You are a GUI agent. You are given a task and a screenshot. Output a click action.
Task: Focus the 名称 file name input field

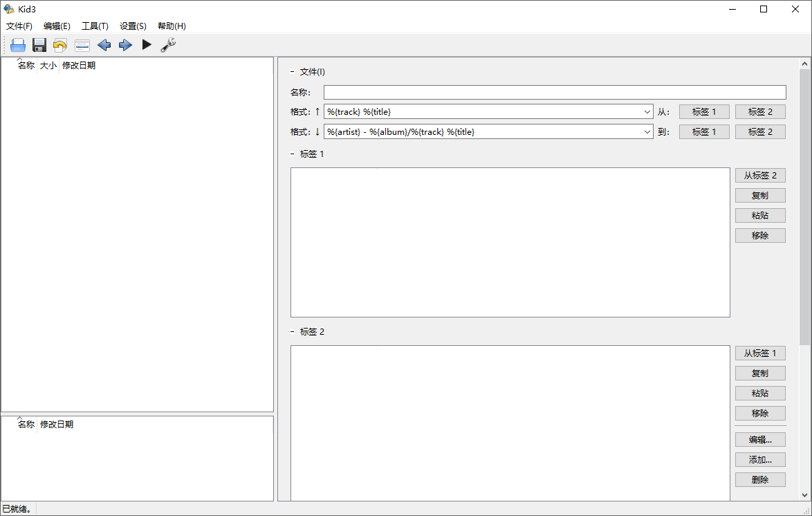click(x=555, y=92)
